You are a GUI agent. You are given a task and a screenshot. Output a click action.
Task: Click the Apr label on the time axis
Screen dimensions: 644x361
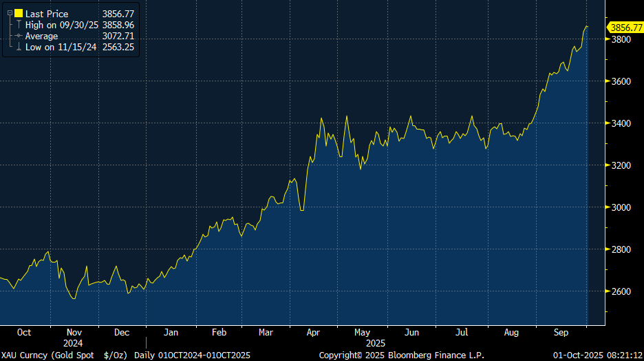coord(313,332)
